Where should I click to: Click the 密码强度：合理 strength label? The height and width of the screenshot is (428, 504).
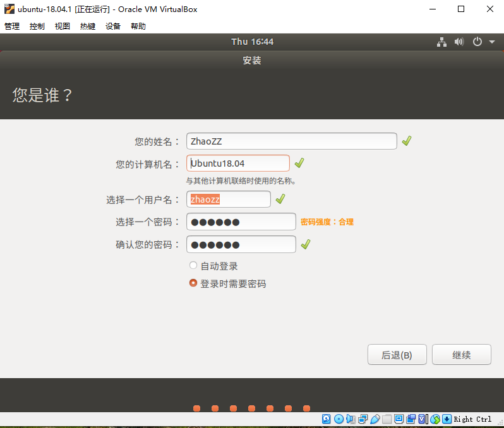coord(327,222)
